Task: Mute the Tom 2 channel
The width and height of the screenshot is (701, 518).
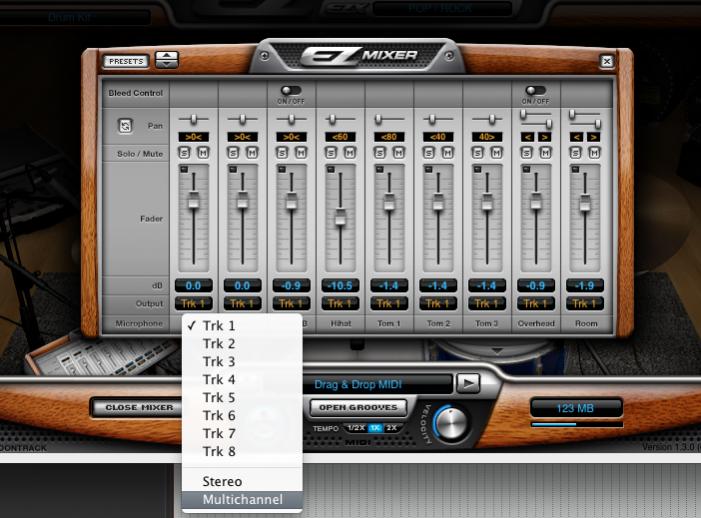Action: pos(448,153)
